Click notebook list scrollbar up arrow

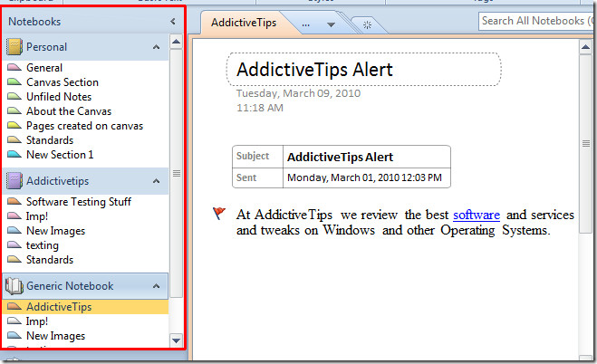coord(176,42)
